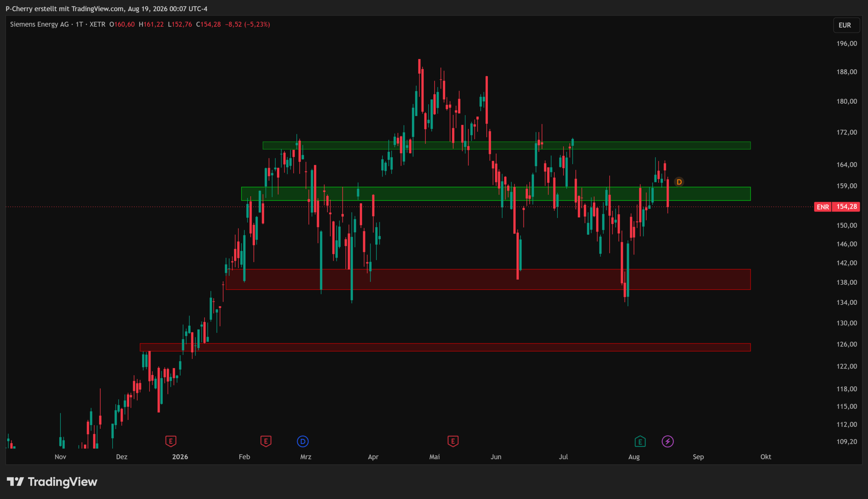The height and width of the screenshot is (499, 868).
Task: Click the 130,00 price axis label
Action: [x=846, y=323]
